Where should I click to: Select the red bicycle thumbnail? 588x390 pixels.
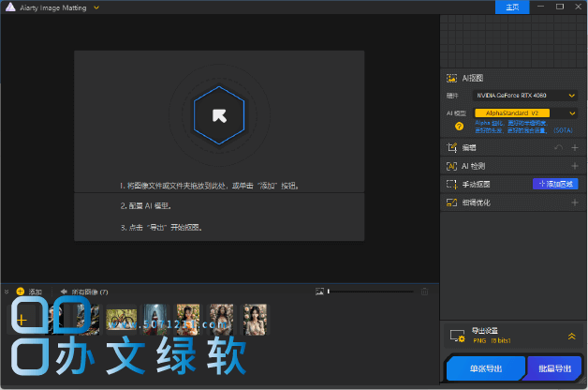tap(122, 320)
